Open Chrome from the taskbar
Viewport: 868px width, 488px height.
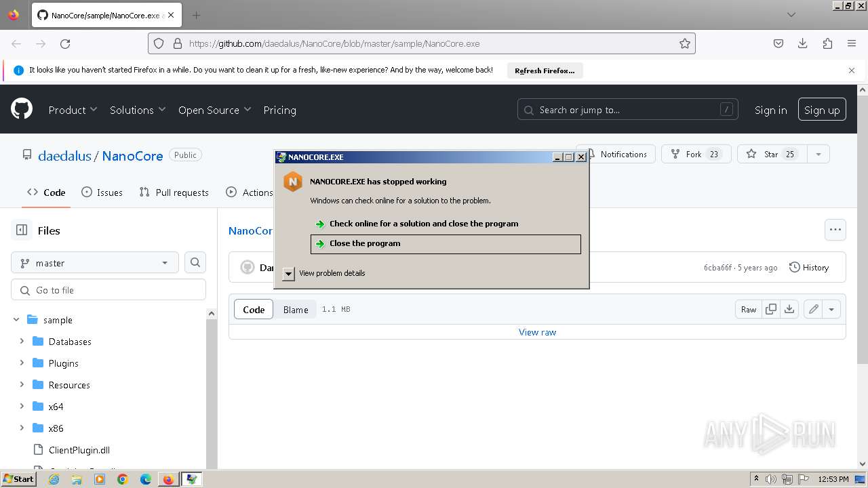click(123, 479)
